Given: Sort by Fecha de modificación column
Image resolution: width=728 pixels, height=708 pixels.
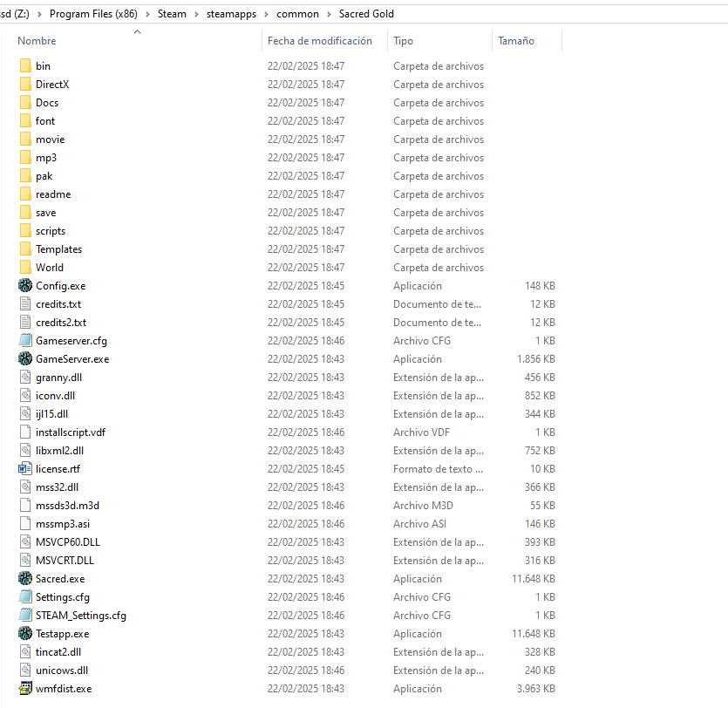Looking at the screenshot, I should point(320,41).
